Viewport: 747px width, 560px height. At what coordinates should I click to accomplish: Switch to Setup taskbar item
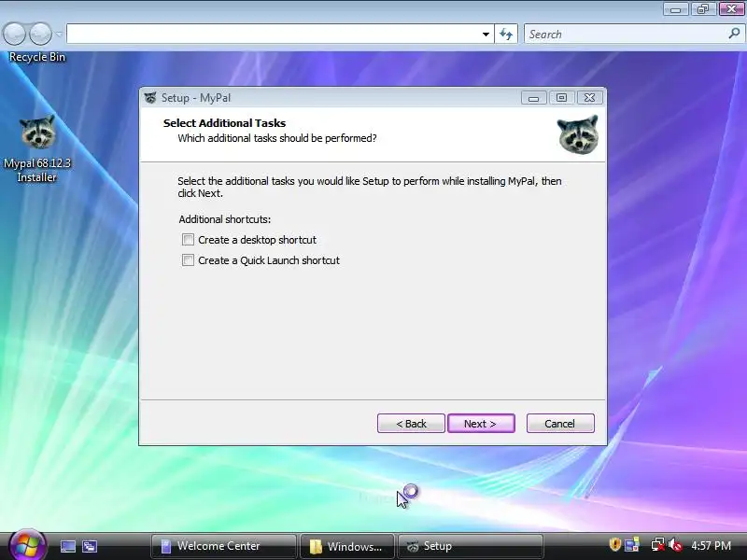pos(471,546)
